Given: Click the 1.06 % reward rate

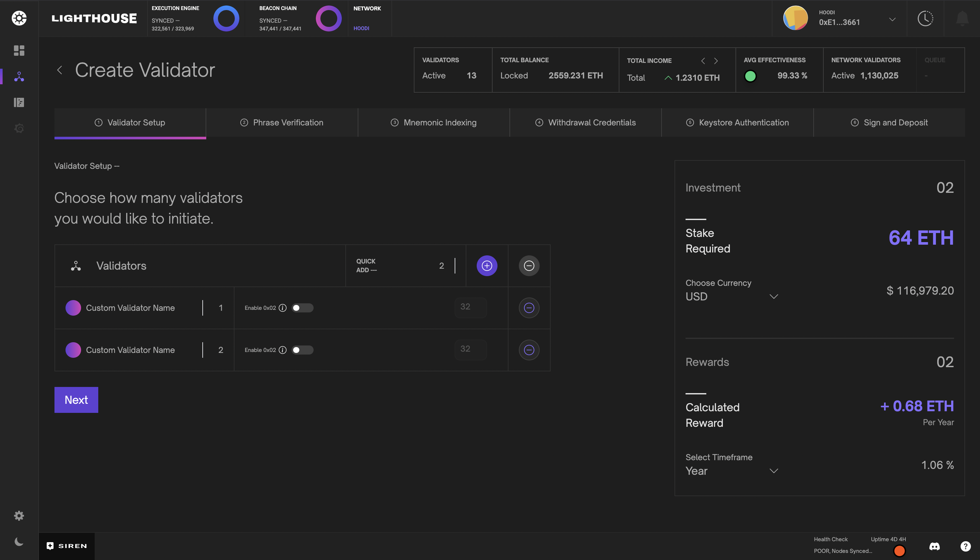Looking at the screenshot, I should tap(937, 465).
